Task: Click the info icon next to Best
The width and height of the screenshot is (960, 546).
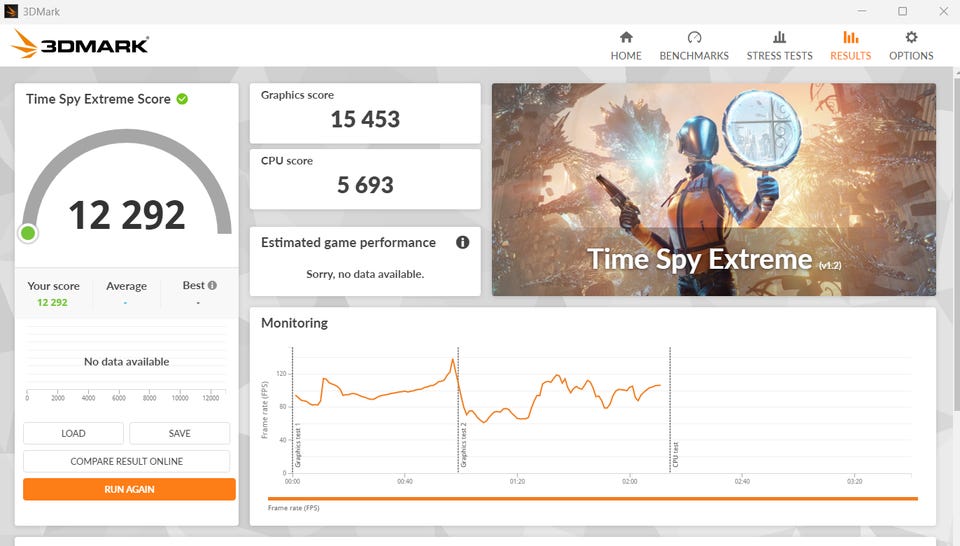Action: [x=212, y=285]
